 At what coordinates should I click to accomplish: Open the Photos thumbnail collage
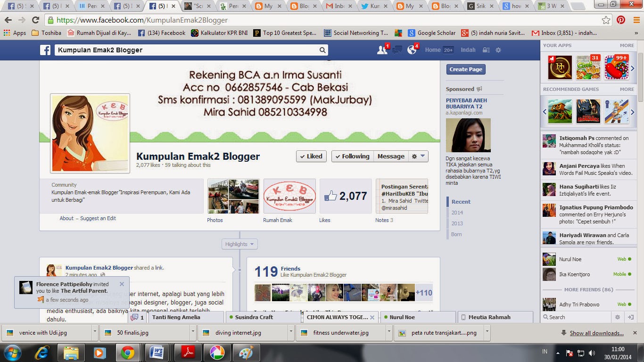[x=233, y=197]
